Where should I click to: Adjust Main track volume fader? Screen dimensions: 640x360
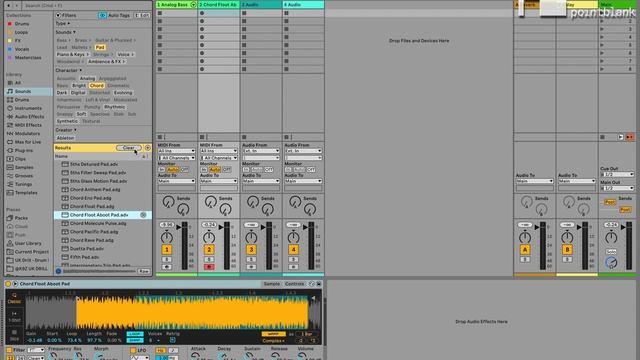point(623,227)
